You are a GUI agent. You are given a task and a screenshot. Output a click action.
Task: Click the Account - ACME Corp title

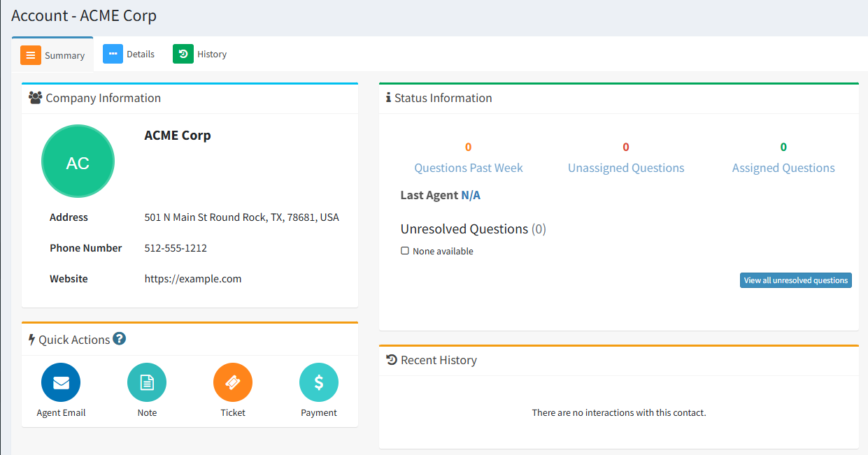pos(84,15)
